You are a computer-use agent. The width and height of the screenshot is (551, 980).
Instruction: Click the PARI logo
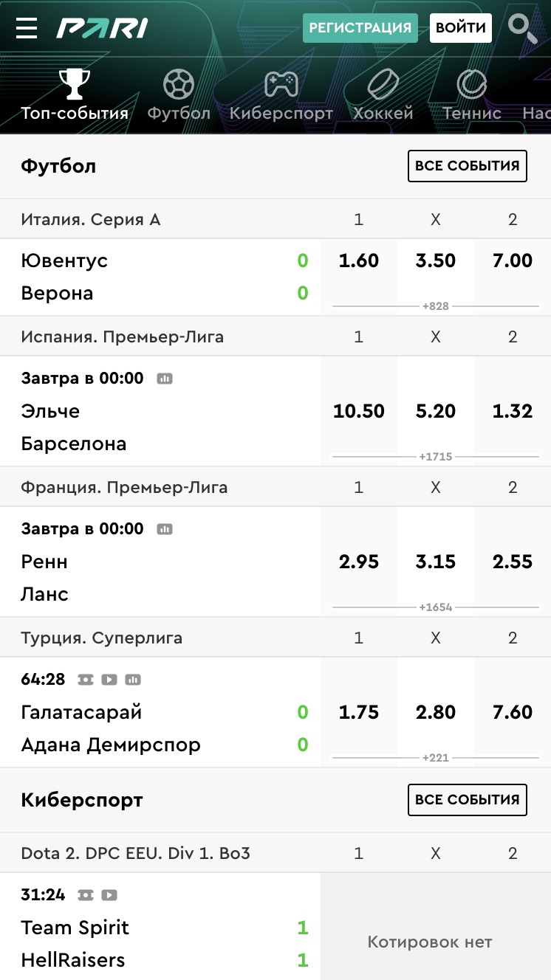click(102, 28)
